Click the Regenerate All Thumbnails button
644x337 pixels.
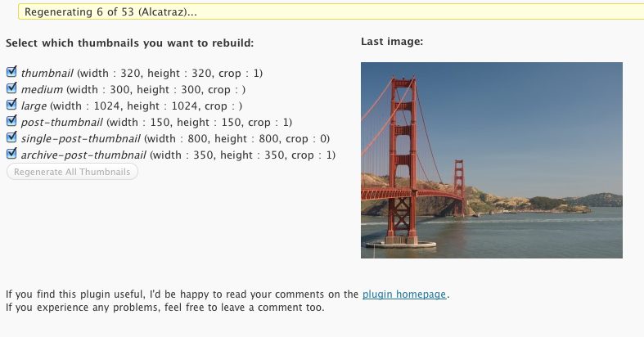point(72,172)
